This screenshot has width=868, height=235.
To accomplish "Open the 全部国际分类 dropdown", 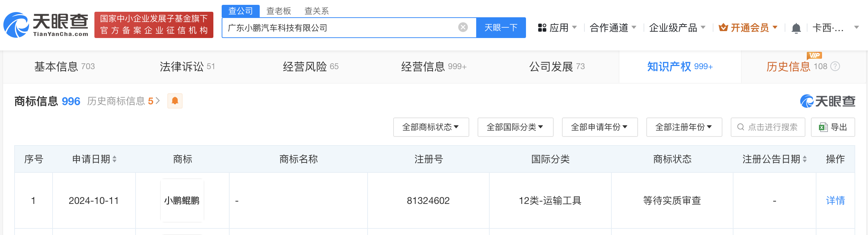I will coord(515,127).
